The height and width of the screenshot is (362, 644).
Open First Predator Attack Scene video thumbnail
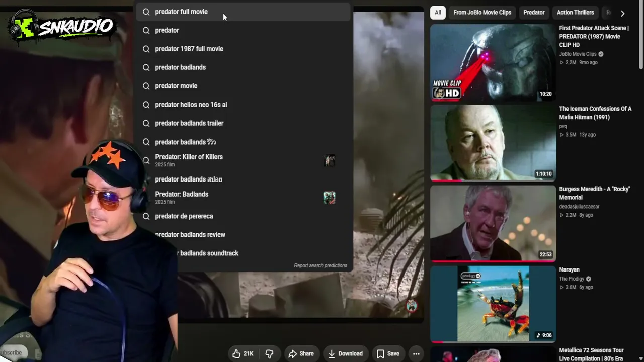point(493,63)
